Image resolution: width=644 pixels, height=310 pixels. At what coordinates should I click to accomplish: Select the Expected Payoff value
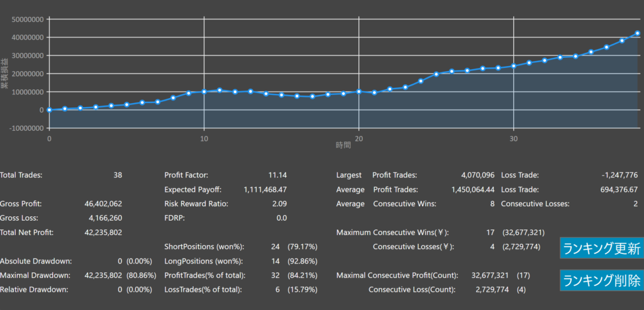click(265, 189)
